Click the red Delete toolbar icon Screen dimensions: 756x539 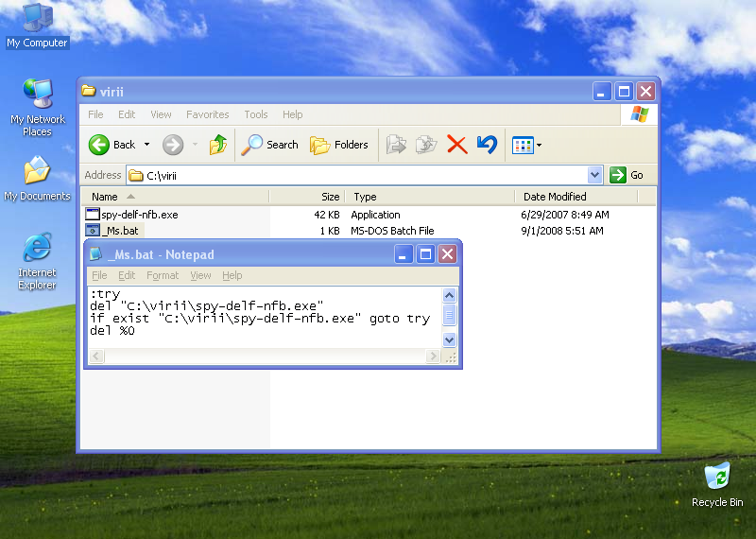click(x=457, y=145)
